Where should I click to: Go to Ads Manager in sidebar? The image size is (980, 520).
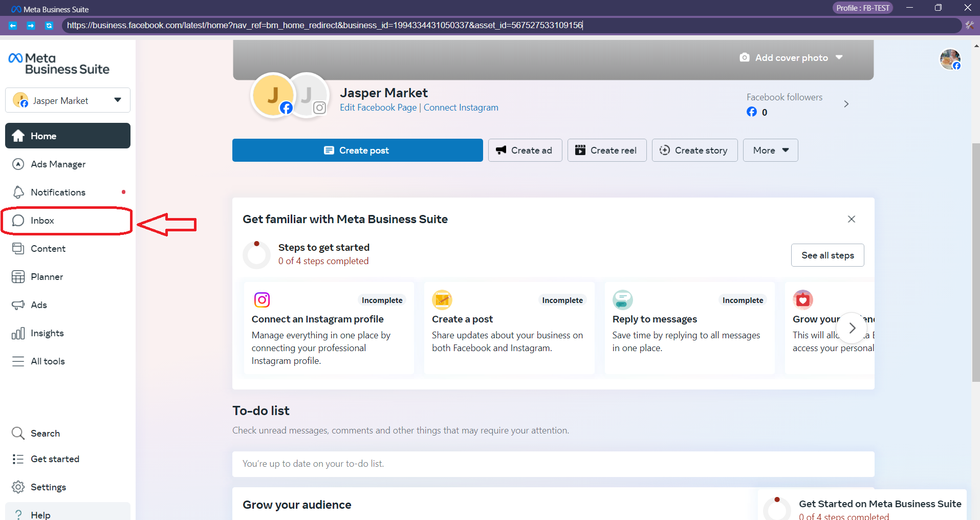coord(58,164)
